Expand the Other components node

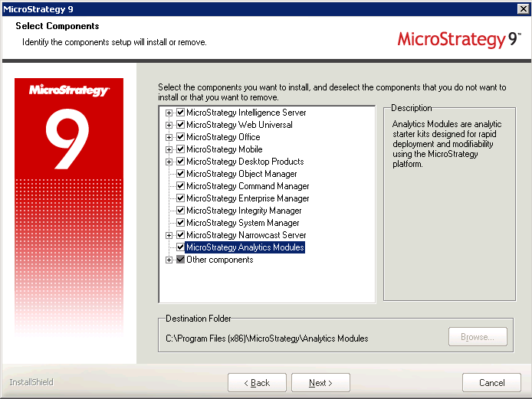[x=169, y=260]
